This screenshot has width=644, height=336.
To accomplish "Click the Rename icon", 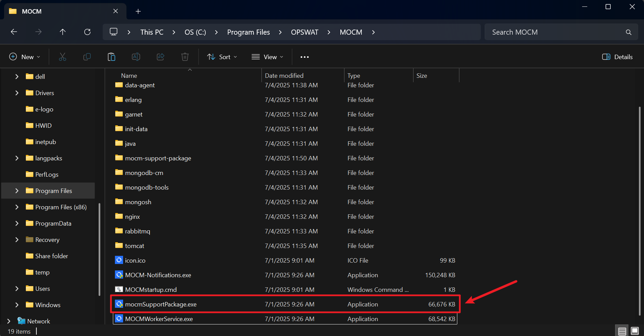I will pos(136,57).
